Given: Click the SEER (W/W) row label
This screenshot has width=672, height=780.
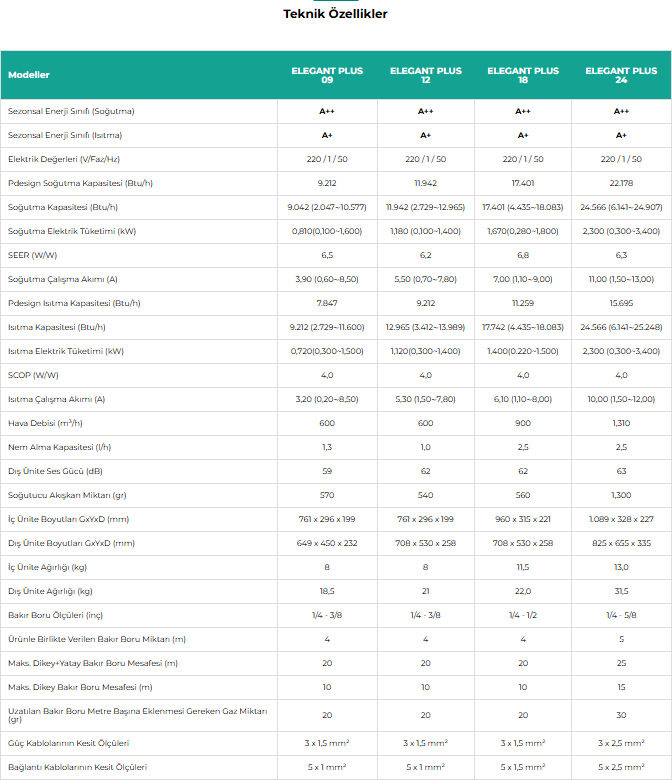Looking at the screenshot, I should click(33, 255).
